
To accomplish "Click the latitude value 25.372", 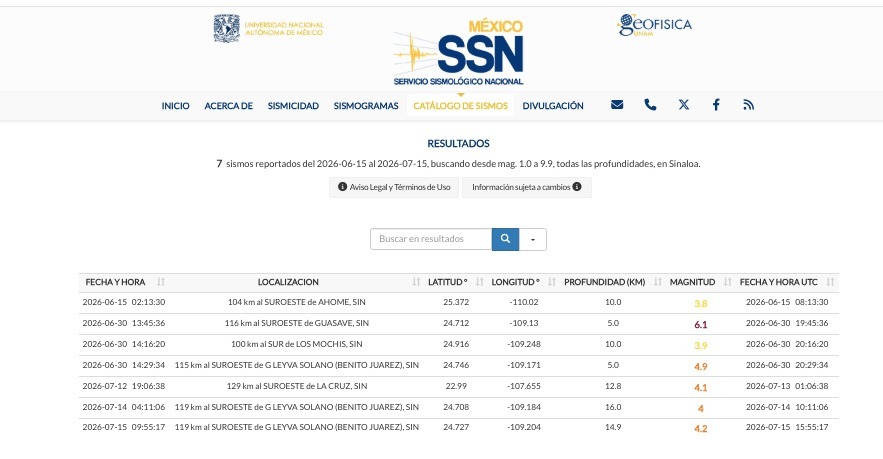I will [x=456, y=302].
